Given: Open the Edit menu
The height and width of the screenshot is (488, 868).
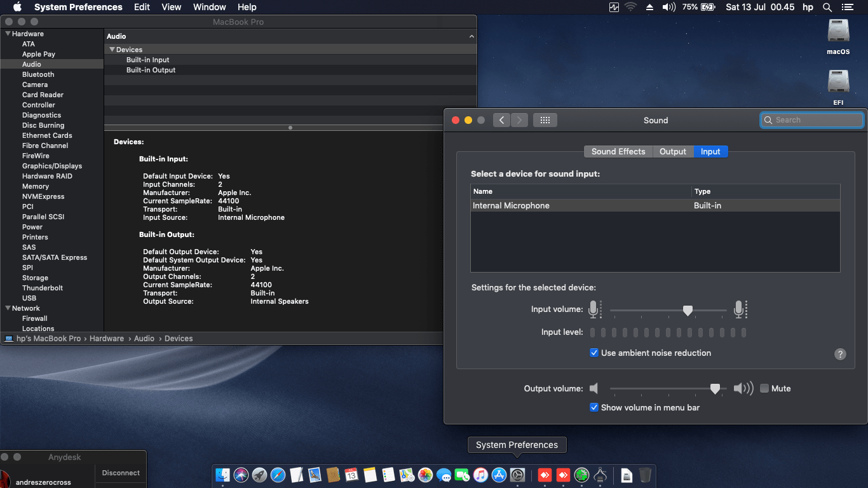Looking at the screenshot, I should 142,7.
